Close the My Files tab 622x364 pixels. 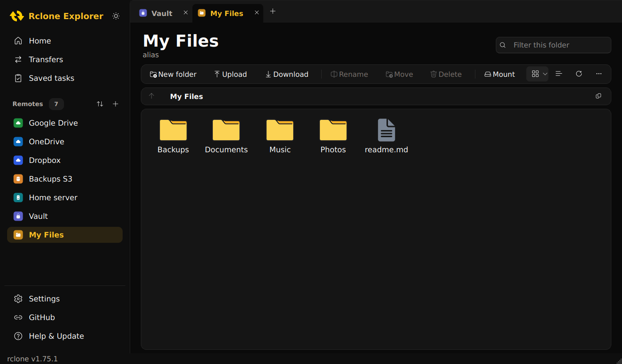[x=257, y=13]
